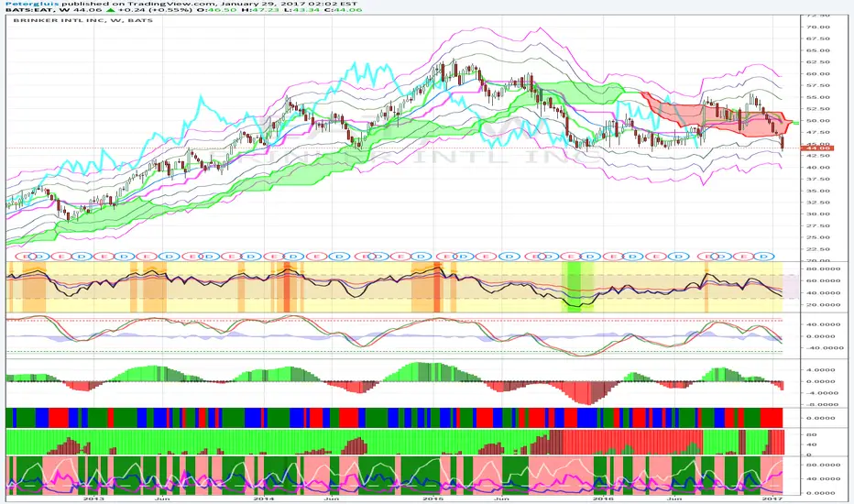854x504 pixels.
Task: Click the 2017 label on time axis
Action: [772, 498]
